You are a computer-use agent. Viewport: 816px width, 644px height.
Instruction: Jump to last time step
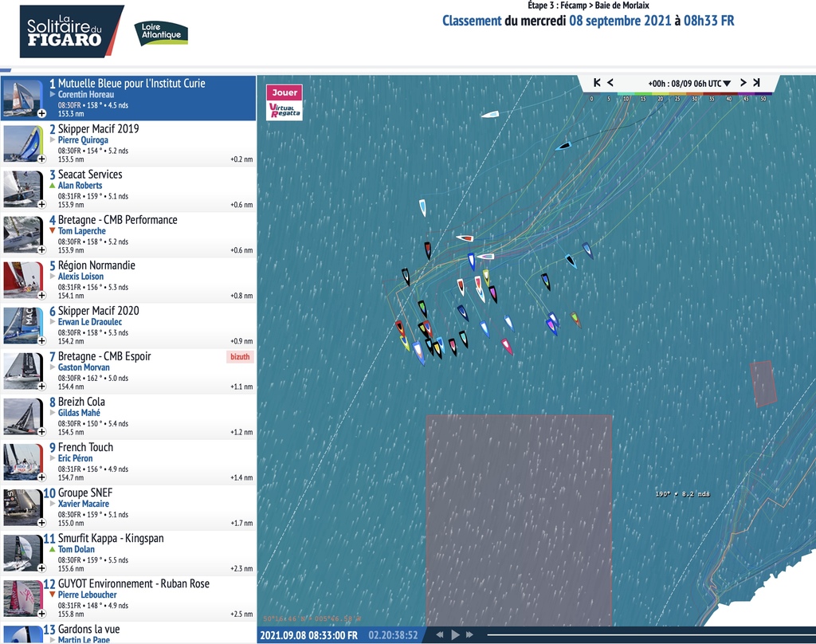coord(756,83)
